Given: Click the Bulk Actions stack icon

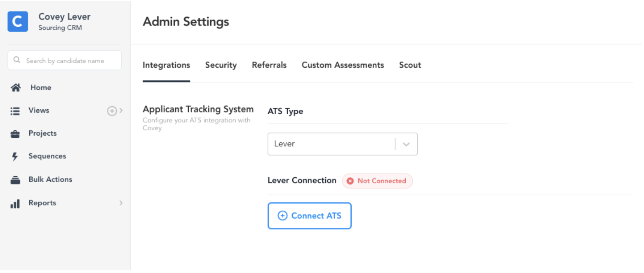Looking at the screenshot, I should coord(15,180).
